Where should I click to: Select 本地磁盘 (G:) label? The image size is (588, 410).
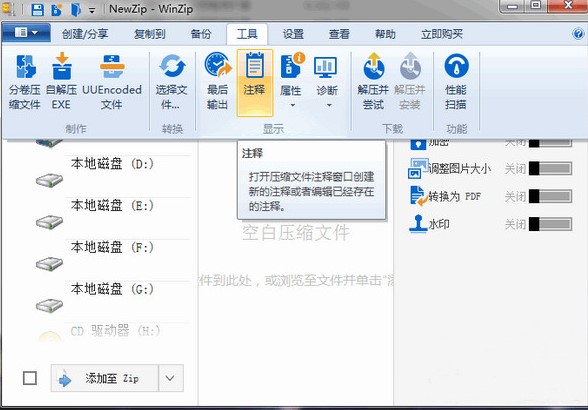pyautogui.click(x=112, y=289)
